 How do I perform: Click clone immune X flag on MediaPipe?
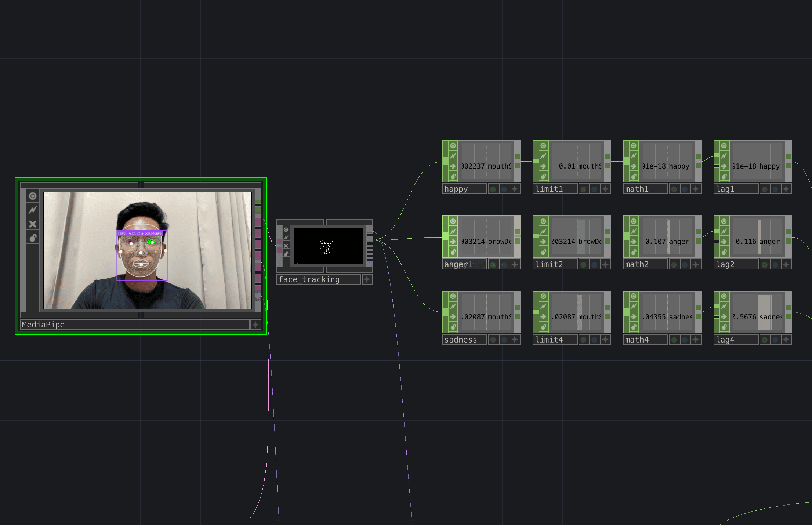(33, 224)
